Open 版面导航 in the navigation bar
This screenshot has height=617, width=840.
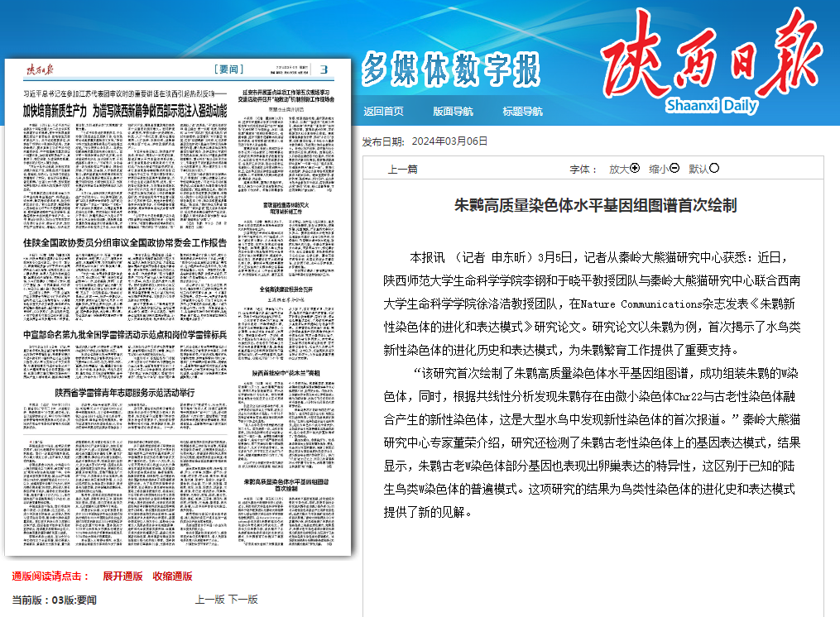tap(454, 112)
